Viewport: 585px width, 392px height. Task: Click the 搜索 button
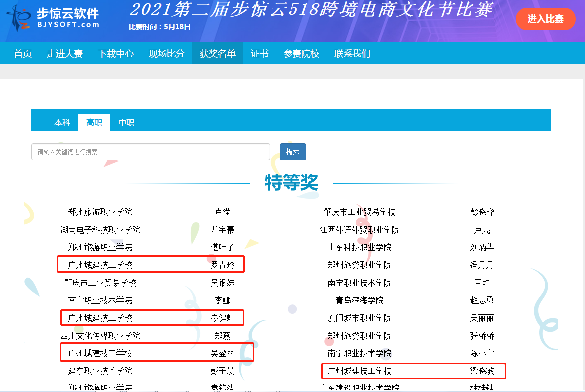click(x=293, y=152)
